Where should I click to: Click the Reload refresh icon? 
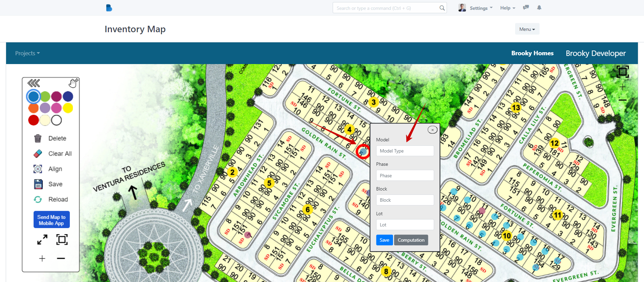38,199
